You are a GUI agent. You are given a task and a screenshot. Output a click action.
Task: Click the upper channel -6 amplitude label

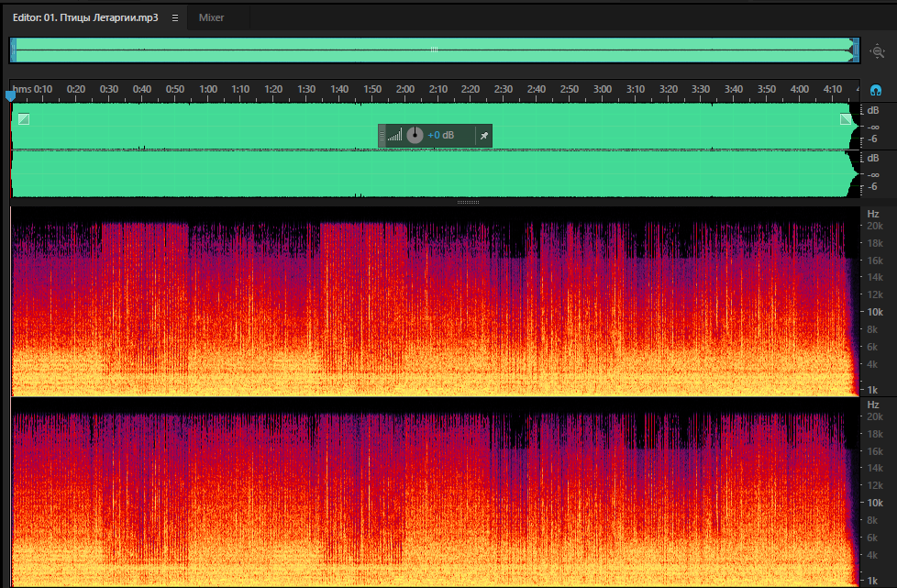pyautogui.click(x=872, y=139)
